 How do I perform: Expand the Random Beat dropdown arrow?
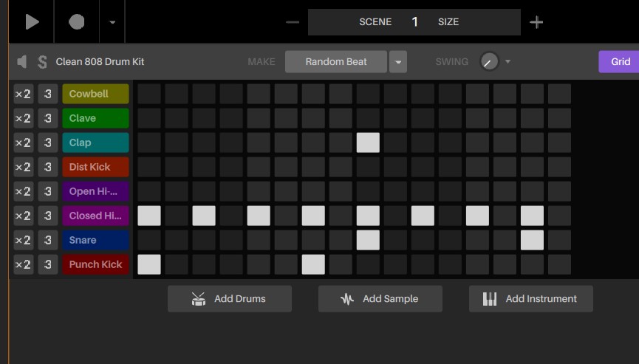pos(398,62)
